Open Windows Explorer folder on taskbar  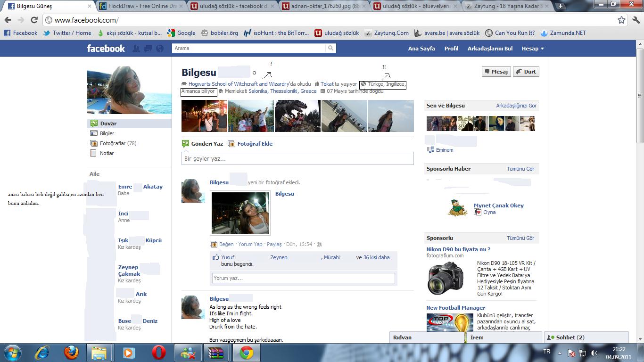click(99, 353)
